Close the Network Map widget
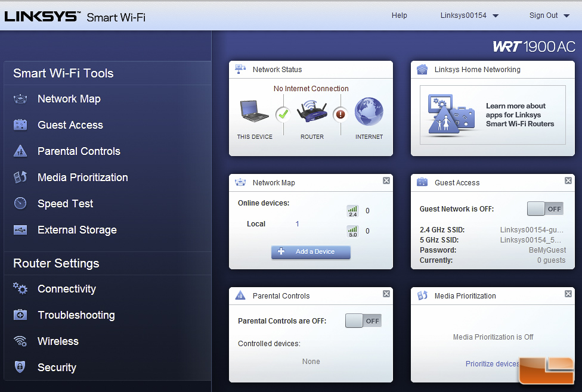582x392 pixels. pos(386,181)
